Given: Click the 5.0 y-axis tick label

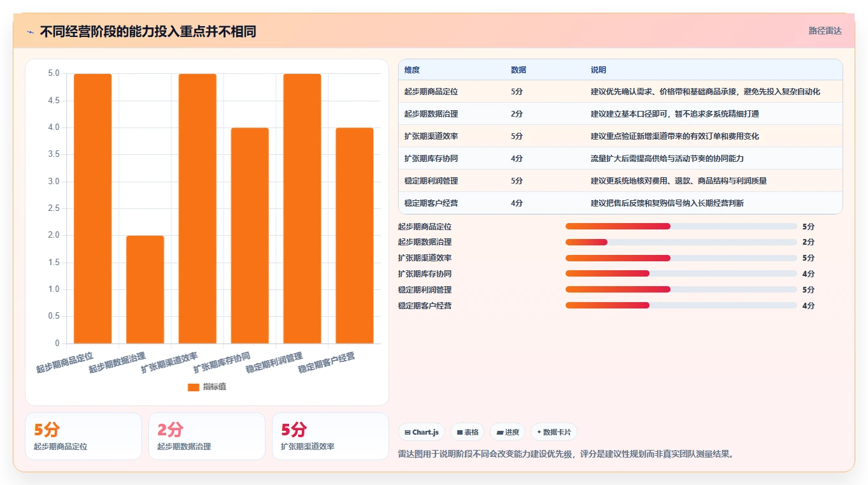Looking at the screenshot, I should [53, 73].
